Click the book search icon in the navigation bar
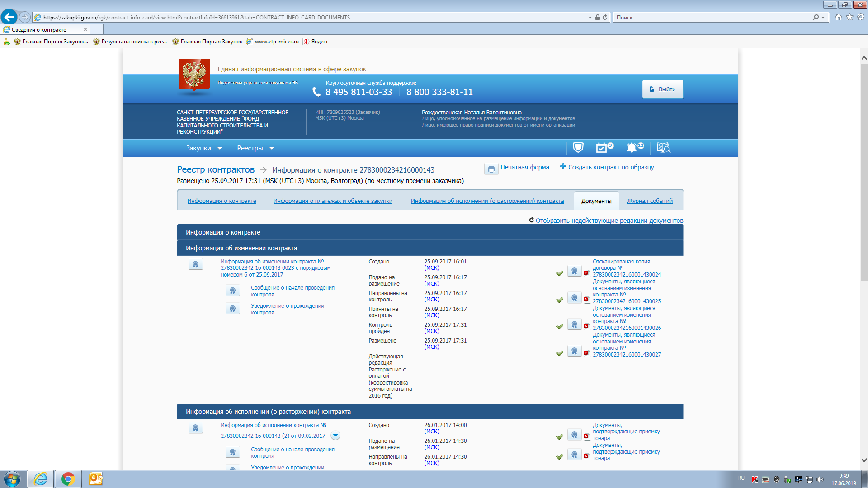 click(663, 148)
